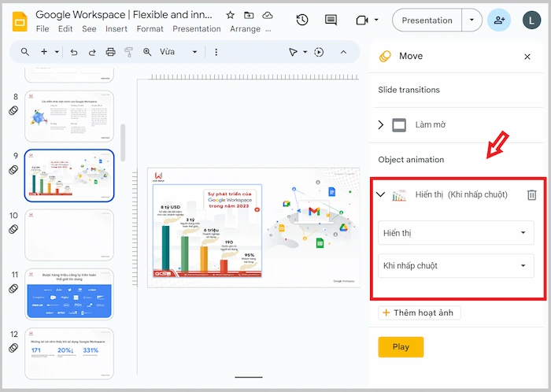Open toolbar more options three dots

(x=216, y=52)
